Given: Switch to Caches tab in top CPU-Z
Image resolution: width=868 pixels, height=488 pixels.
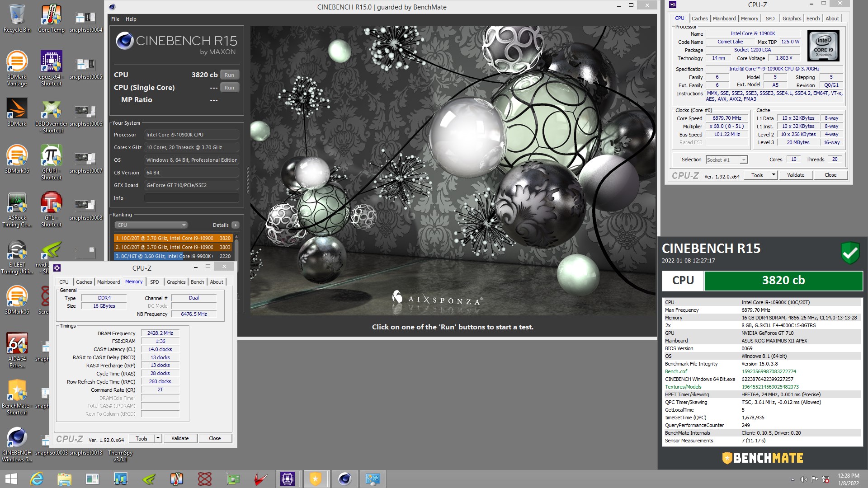Looking at the screenshot, I should [x=699, y=19].
